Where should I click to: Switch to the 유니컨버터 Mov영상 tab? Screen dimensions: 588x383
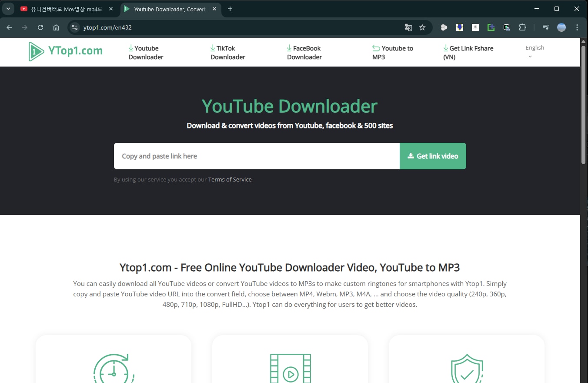(x=67, y=9)
